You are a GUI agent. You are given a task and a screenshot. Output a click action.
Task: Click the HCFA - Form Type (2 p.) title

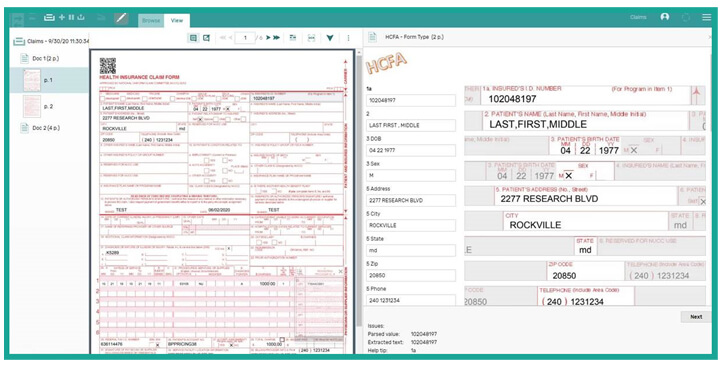(x=414, y=37)
